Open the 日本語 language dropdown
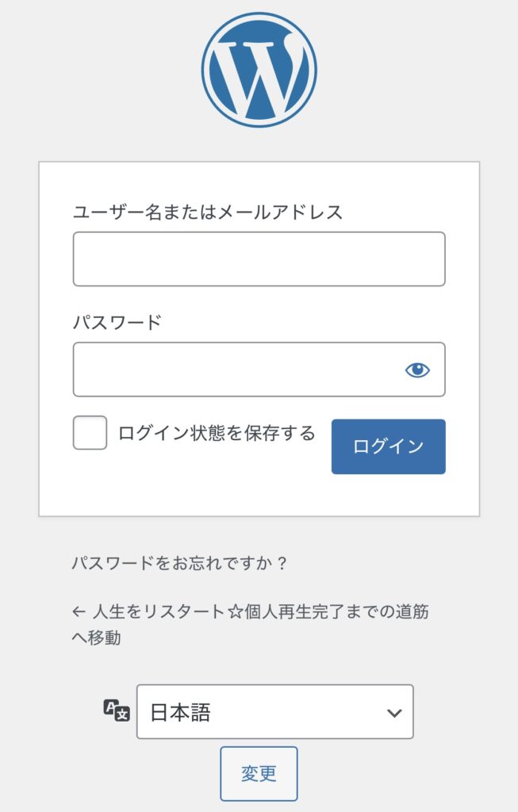518x812 pixels. pos(274,712)
